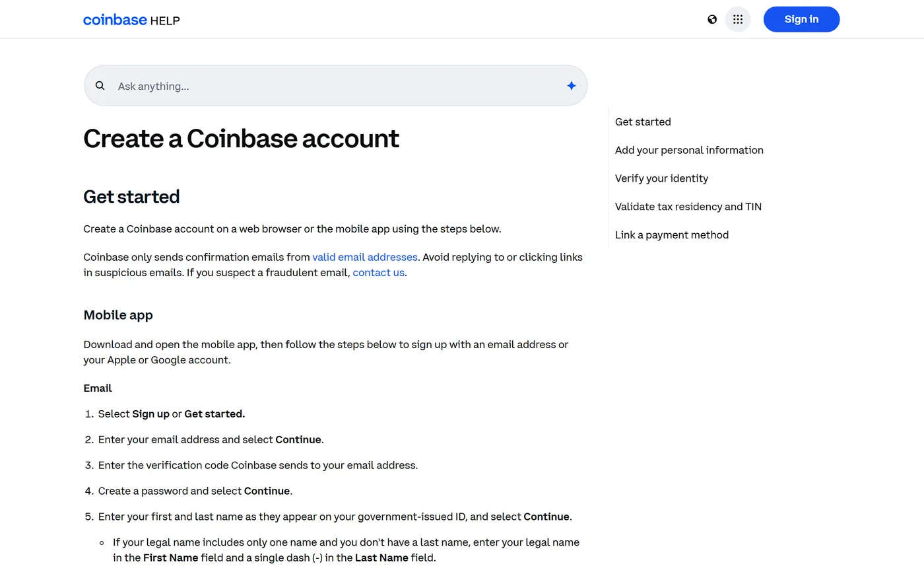Click the paragraph starting 'Download and open the mobile app'
Image resolution: width=924 pixels, height=578 pixels.
pos(326,352)
